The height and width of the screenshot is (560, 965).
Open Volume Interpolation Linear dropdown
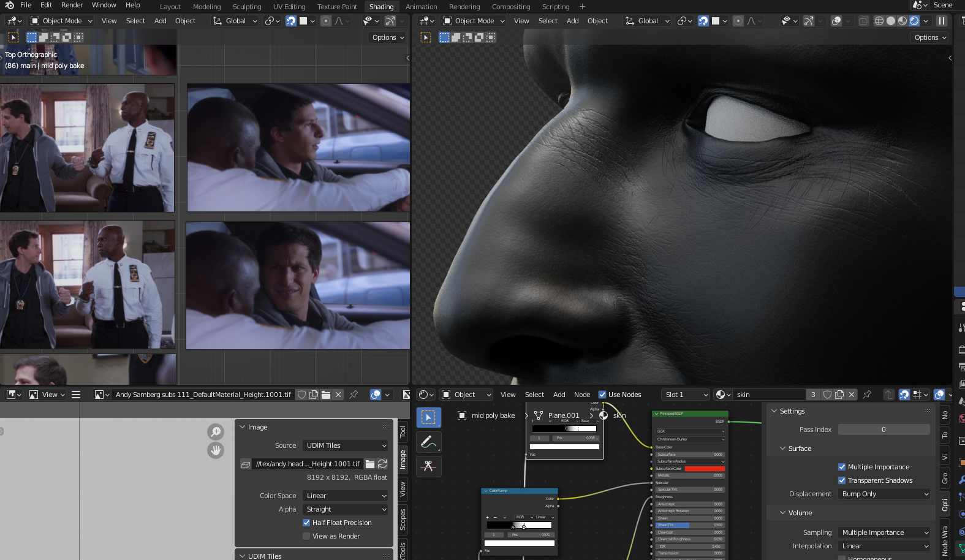pos(884,546)
